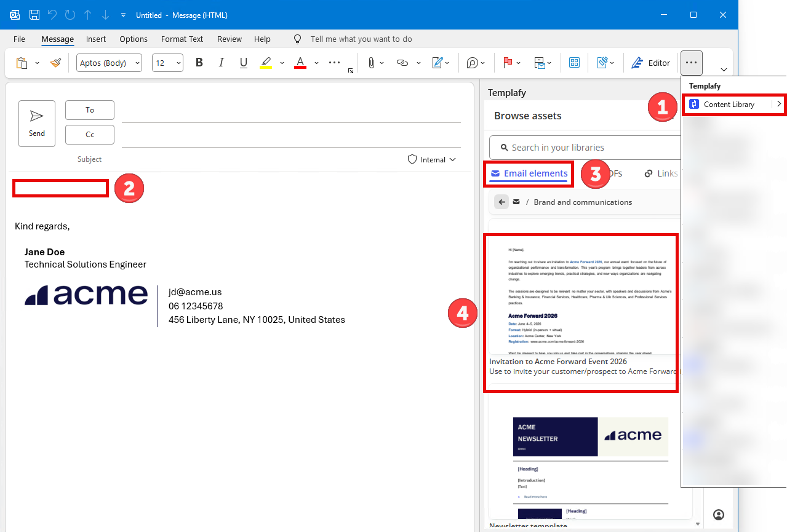The width and height of the screenshot is (787, 532).
Task: Toggle Bold formatting
Action: click(x=199, y=63)
